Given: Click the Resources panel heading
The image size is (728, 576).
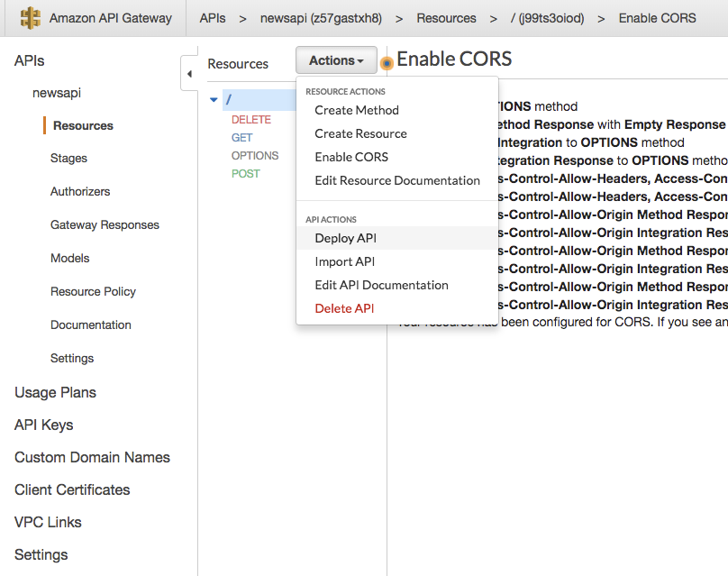Looking at the screenshot, I should 238,64.
